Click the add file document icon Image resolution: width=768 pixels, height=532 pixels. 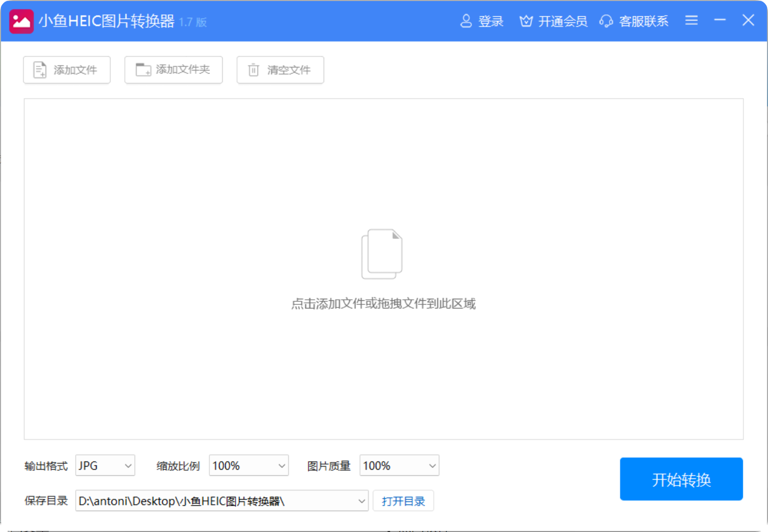click(x=40, y=70)
